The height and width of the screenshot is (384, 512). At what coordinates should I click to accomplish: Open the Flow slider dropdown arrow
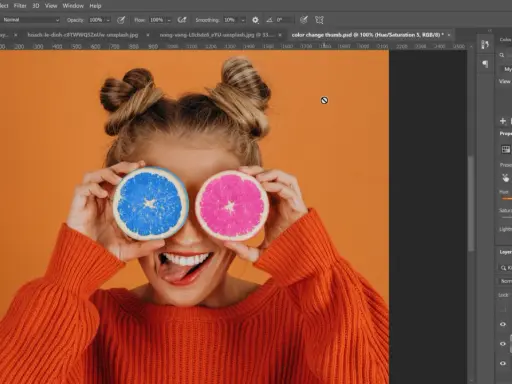tap(169, 20)
